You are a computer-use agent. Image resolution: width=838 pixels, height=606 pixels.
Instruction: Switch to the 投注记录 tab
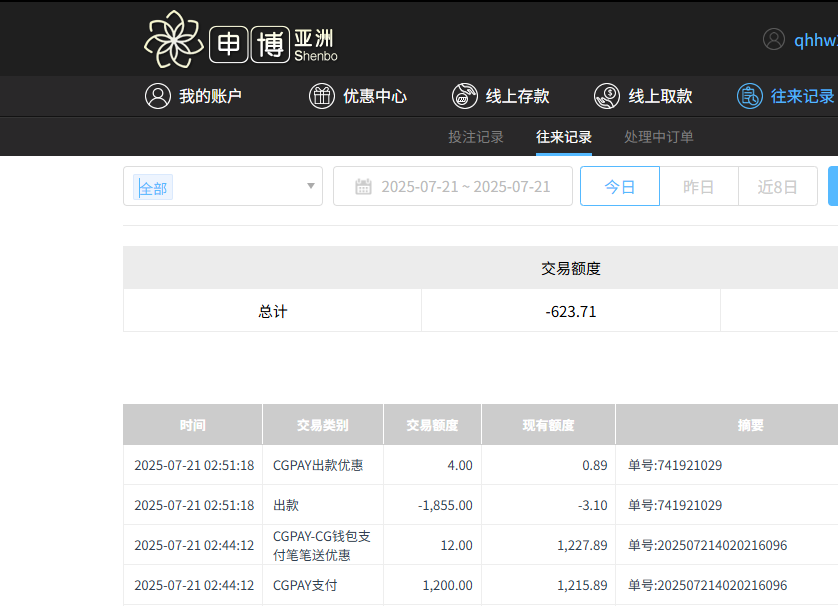coord(477,137)
